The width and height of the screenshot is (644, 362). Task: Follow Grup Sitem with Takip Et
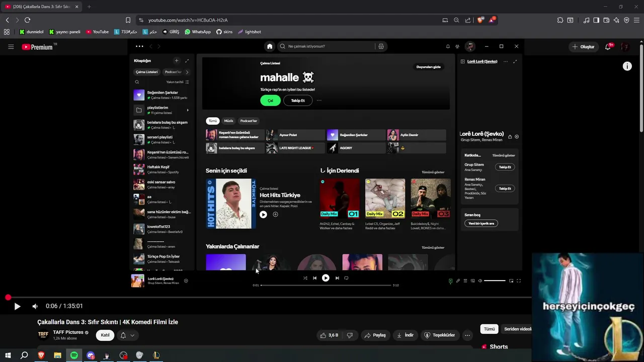505,167
